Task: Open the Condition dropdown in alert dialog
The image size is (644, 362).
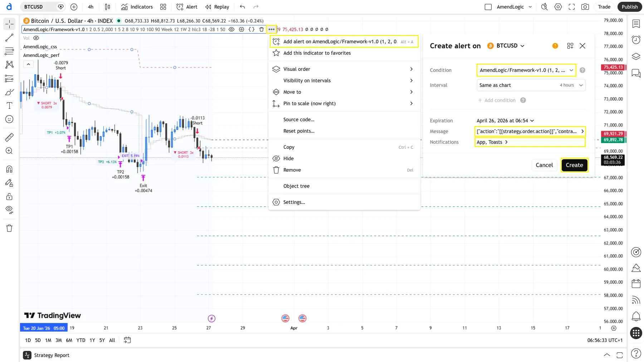Action: click(x=526, y=70)
